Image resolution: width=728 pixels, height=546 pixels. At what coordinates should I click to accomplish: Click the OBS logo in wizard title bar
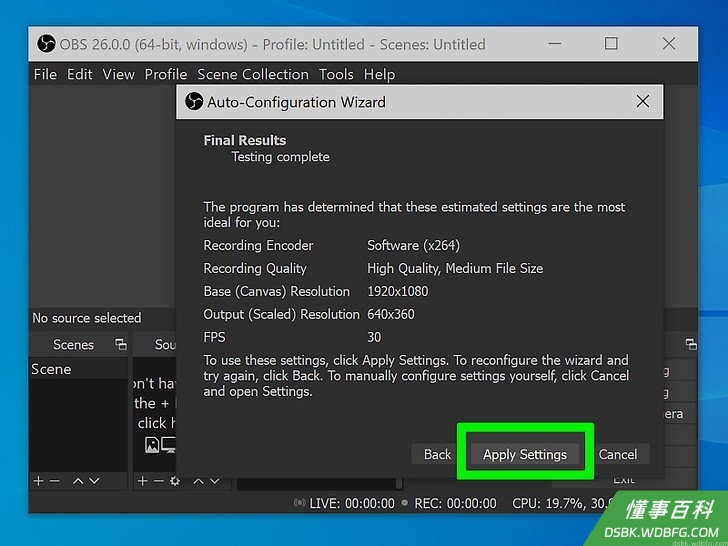194,101
